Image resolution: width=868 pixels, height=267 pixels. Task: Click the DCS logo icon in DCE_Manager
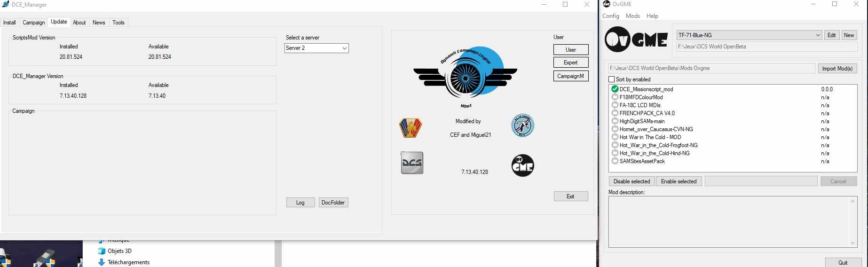[412, 163]
